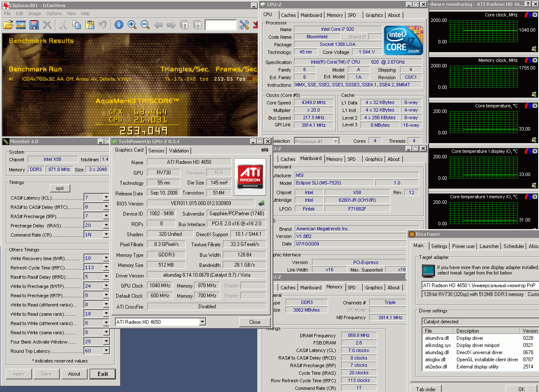The image size is (539, 392).
Task: Switch to the Sensors tab in GPU-Z
Action: pyautogui.click(x=156, y=151)
